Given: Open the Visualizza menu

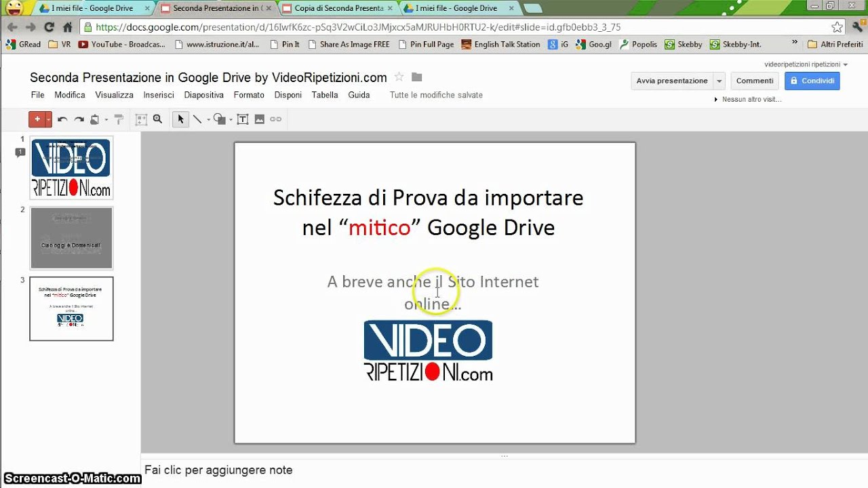Looking at the screenshot, I should (x=114, y=95).
